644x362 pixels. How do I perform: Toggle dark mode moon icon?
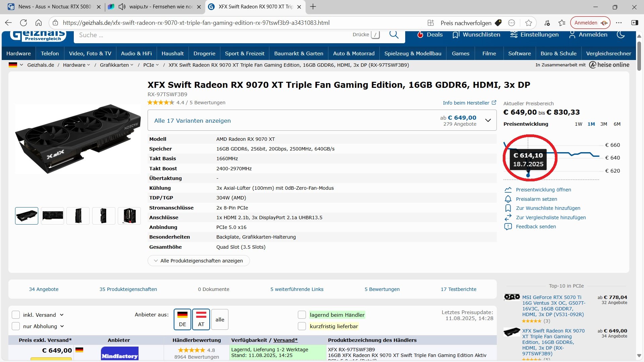tap(621, 35)
